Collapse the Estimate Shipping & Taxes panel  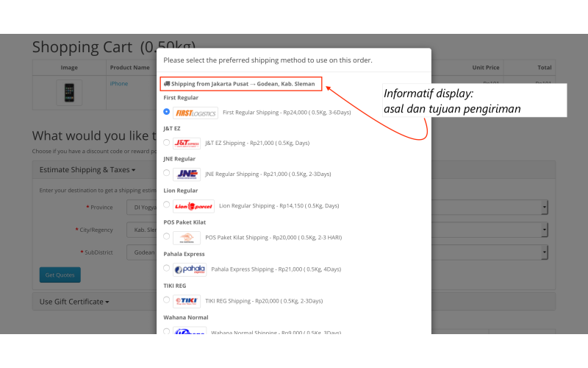pyautogui.click(x=87, y=170)
